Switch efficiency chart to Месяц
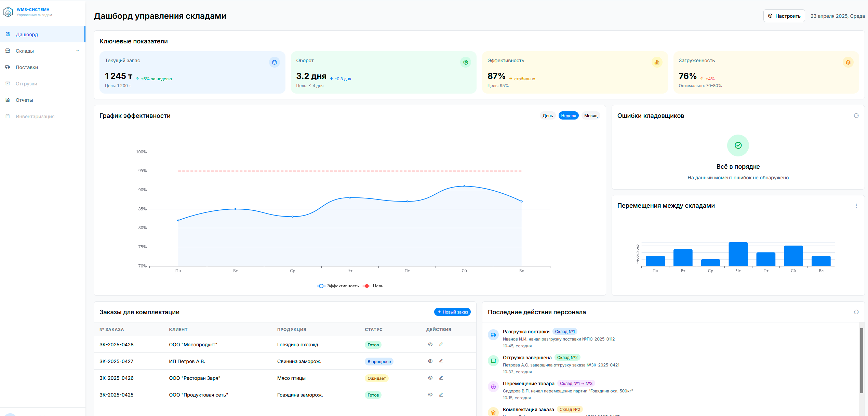The width and height of the screenshot is (868, 416). coord(591,116)
